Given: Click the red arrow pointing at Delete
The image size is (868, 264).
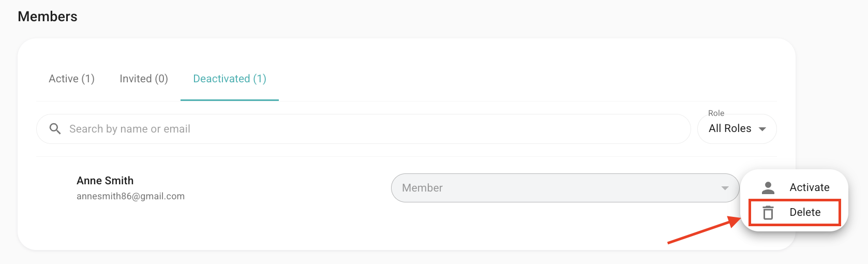Looking at the screenshot, I should (705, 230).
